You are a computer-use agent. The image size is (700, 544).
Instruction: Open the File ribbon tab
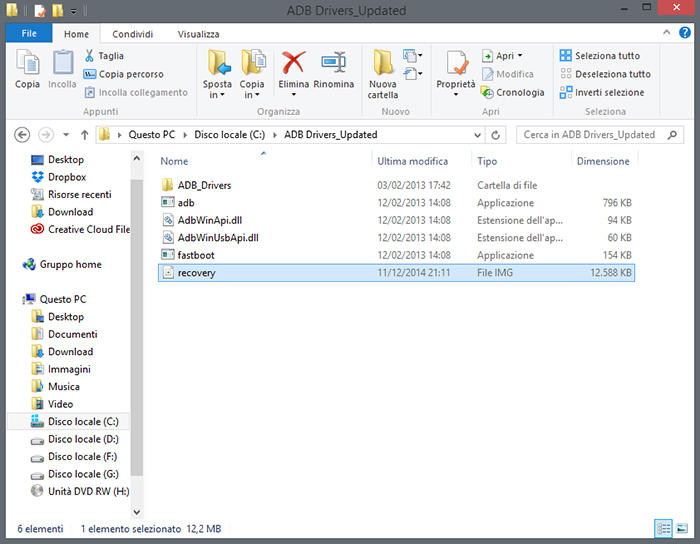pyautogui.click(x=29, y=33)
